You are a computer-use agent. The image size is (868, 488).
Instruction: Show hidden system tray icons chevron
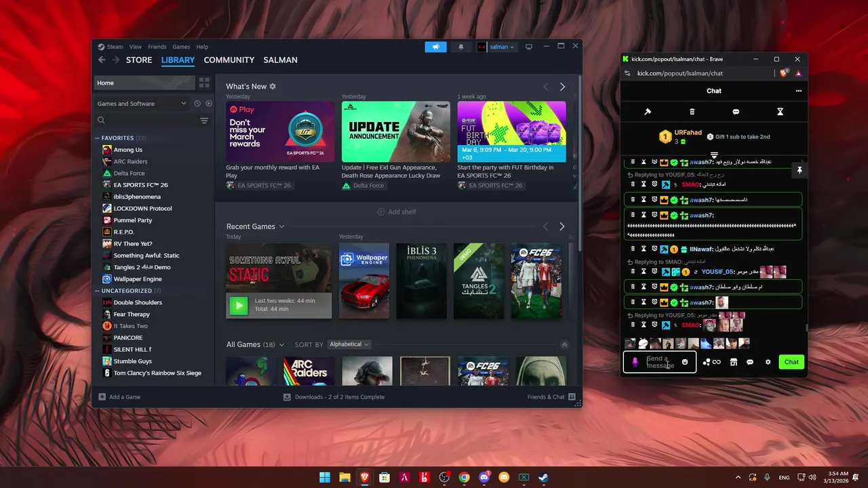738,477
